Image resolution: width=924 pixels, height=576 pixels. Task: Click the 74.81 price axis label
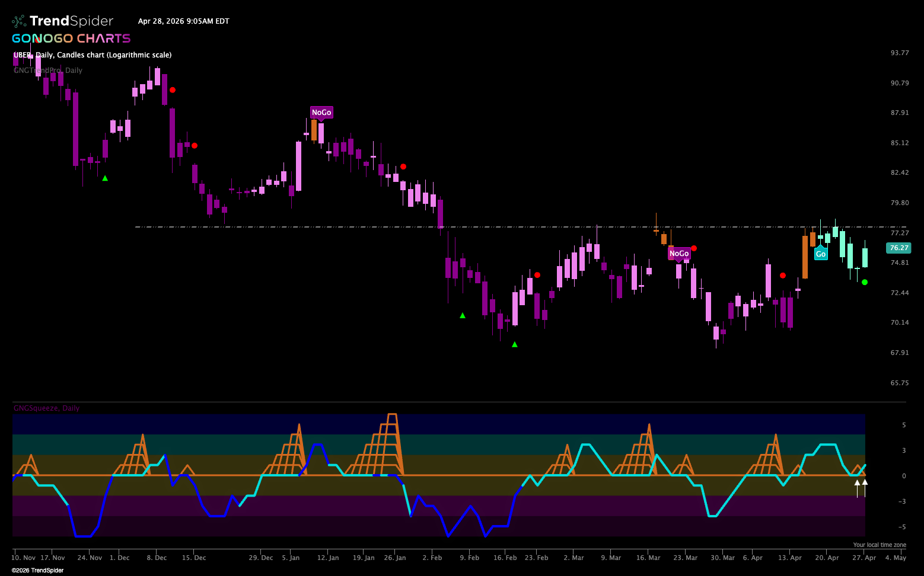coord(900,263)
